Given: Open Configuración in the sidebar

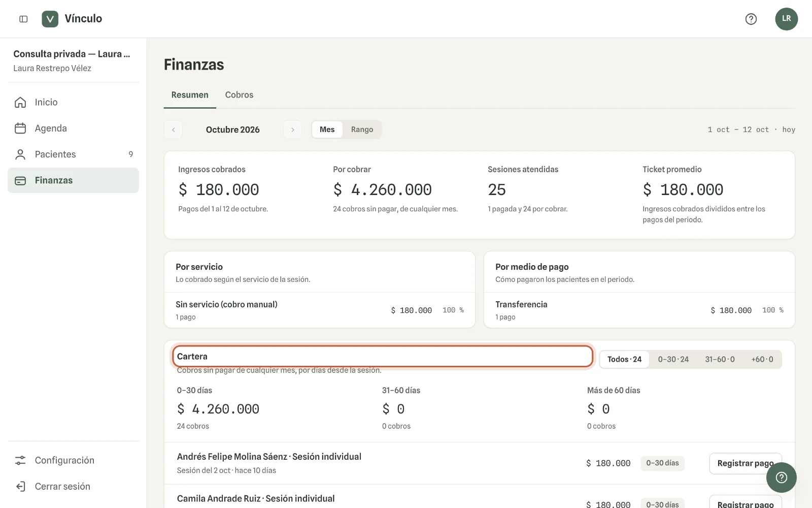Looking at the screenshot, I should 73,460.
